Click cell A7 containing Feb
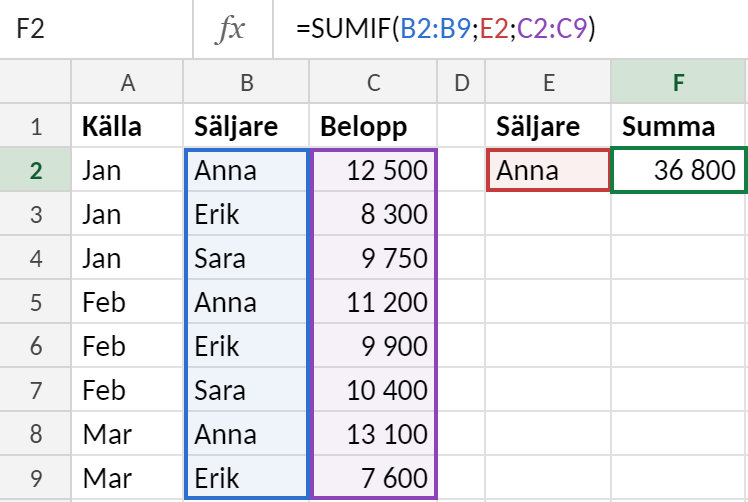Screen dimensions: 748x502 pyautogui.click(x=127, y=389)
